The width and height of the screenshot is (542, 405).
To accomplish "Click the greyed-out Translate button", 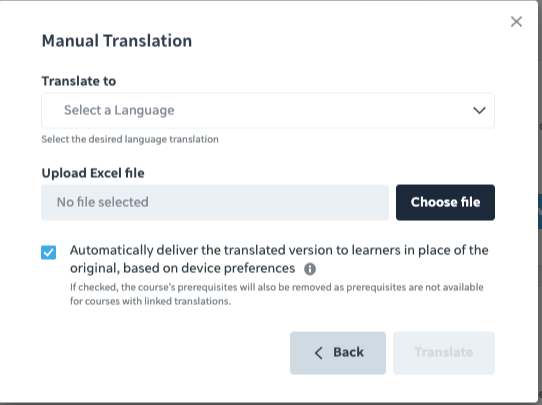I will (x=444, y=353).
